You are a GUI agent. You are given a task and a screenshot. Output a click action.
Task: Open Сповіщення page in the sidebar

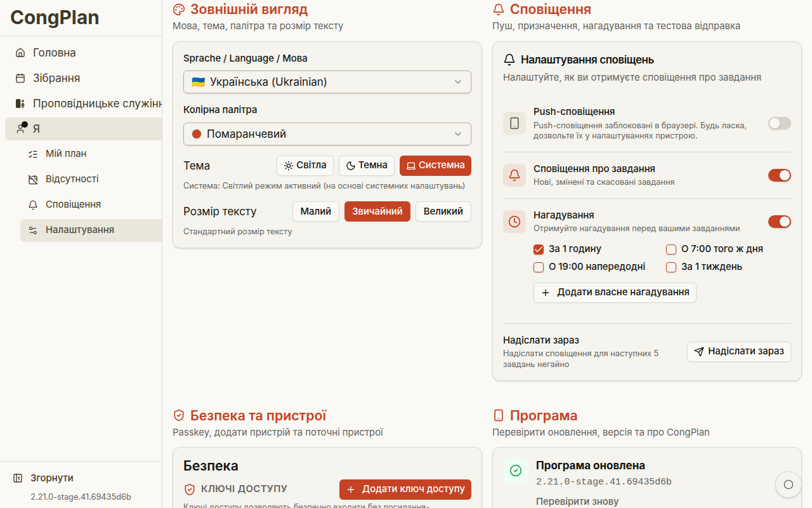click(x=91, y=204)
